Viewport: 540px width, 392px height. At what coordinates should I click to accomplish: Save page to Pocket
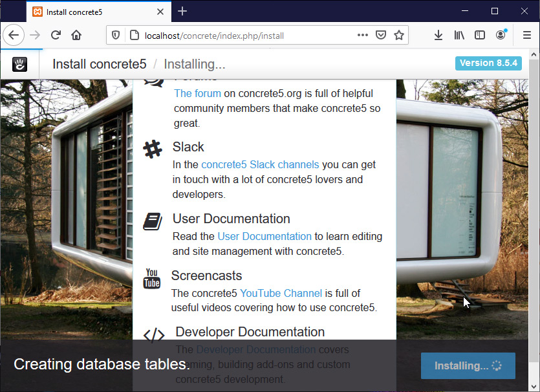[381, 36]
